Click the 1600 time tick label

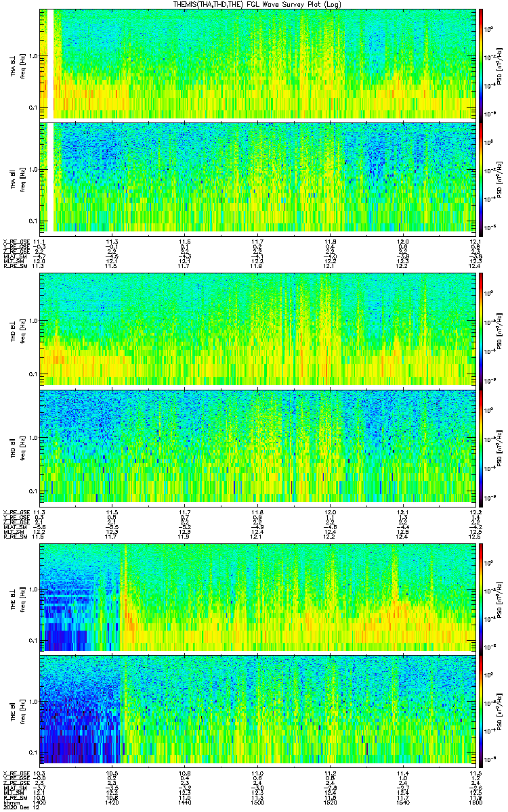[474, 802]
